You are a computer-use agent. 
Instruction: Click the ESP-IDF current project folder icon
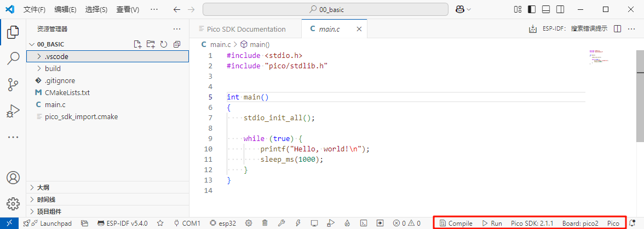point(84,224)
